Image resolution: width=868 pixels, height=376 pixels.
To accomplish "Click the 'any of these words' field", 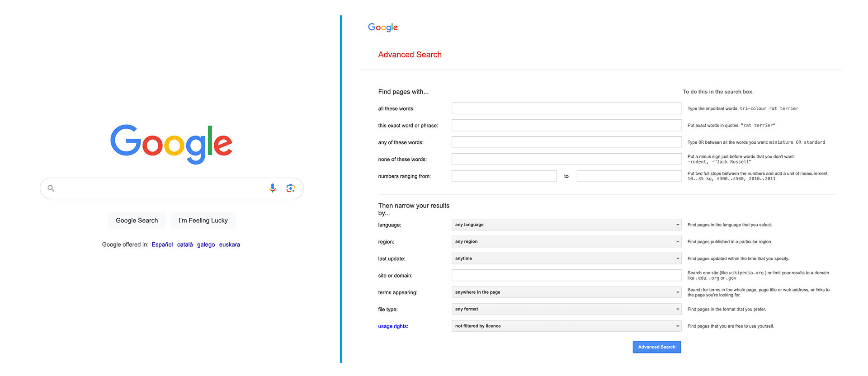I will click(566, 142).
